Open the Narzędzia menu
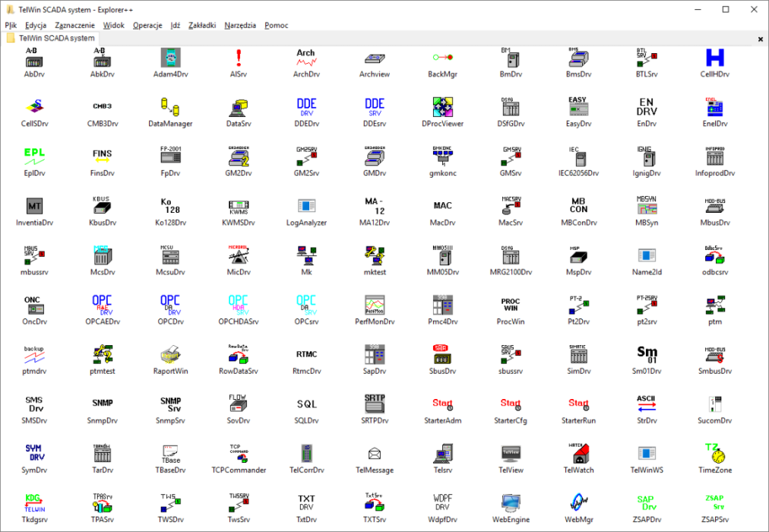769x532 pixels. point(240,25)
